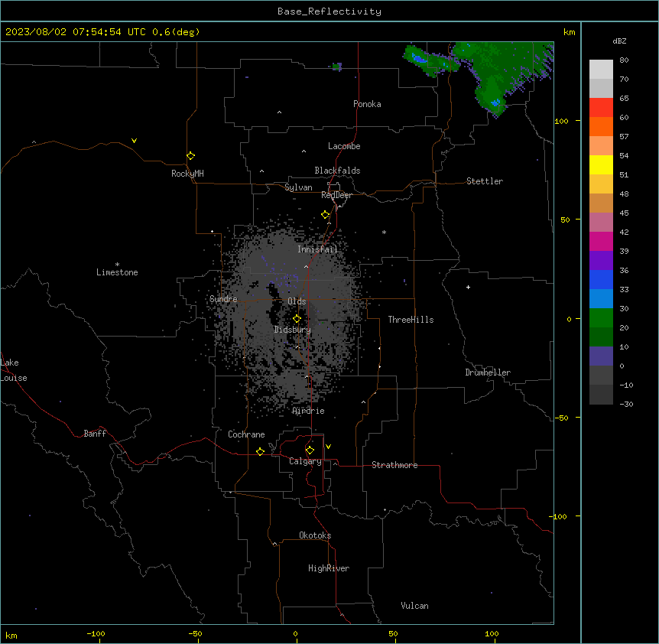Image resolution: width=659 pixels, height=644 pixels.
Task: Select the Vulcan label
Action: click(x=415, y=606)
